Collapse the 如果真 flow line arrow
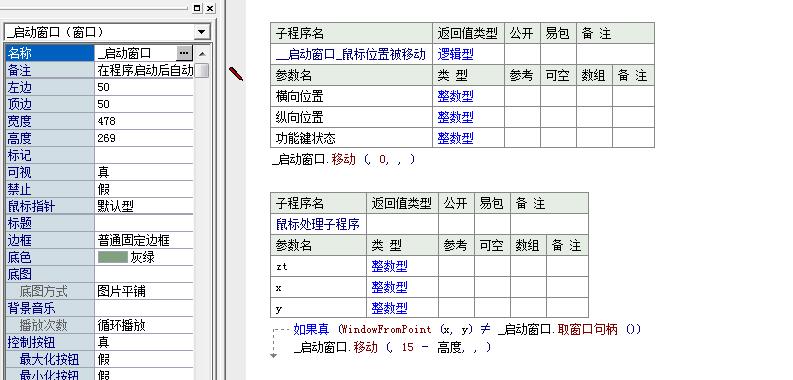This screenshot has width=793, height=380. (x=274, y=356)
